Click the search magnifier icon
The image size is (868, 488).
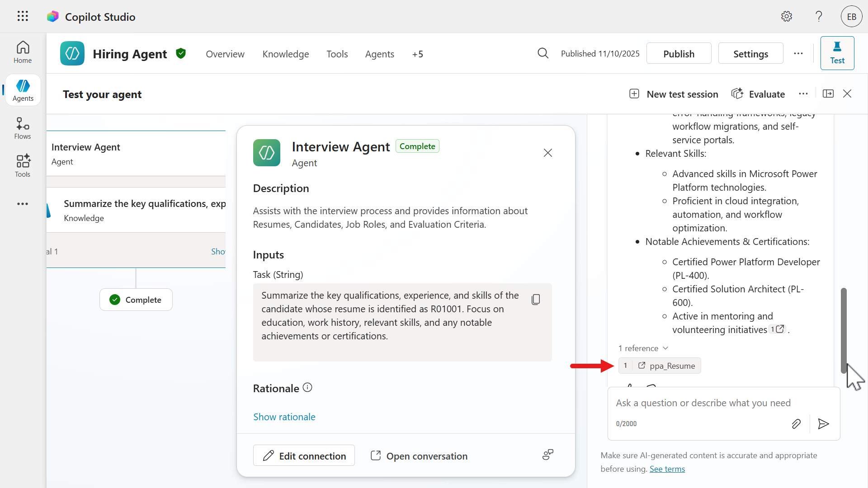pyautogui.click(x=543, y=54)
